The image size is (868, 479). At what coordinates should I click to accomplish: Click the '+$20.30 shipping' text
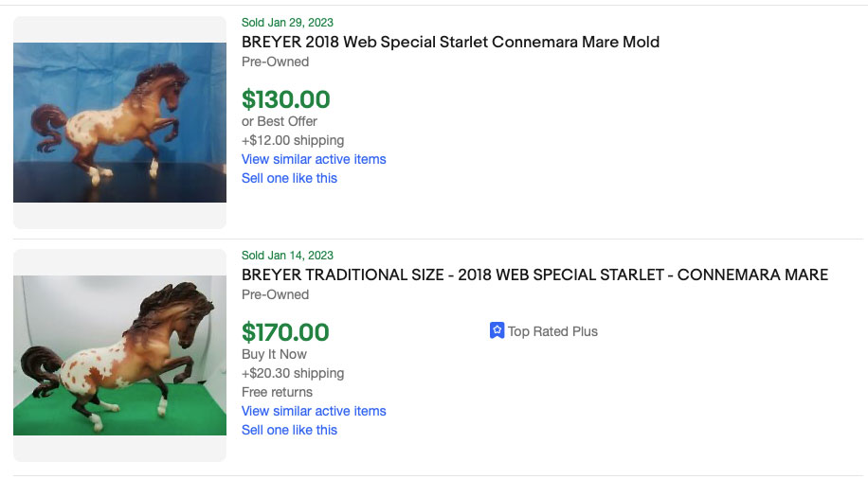tap(293, 373)
